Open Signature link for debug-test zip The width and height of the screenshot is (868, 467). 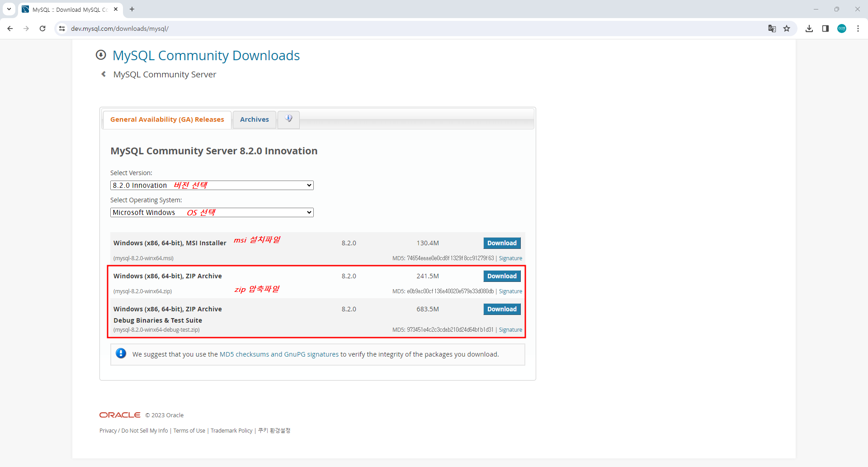point(510,330)
